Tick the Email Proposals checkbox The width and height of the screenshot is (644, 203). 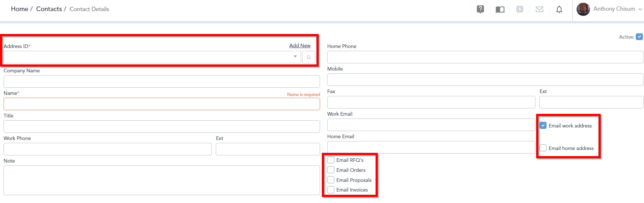[331, 180]
